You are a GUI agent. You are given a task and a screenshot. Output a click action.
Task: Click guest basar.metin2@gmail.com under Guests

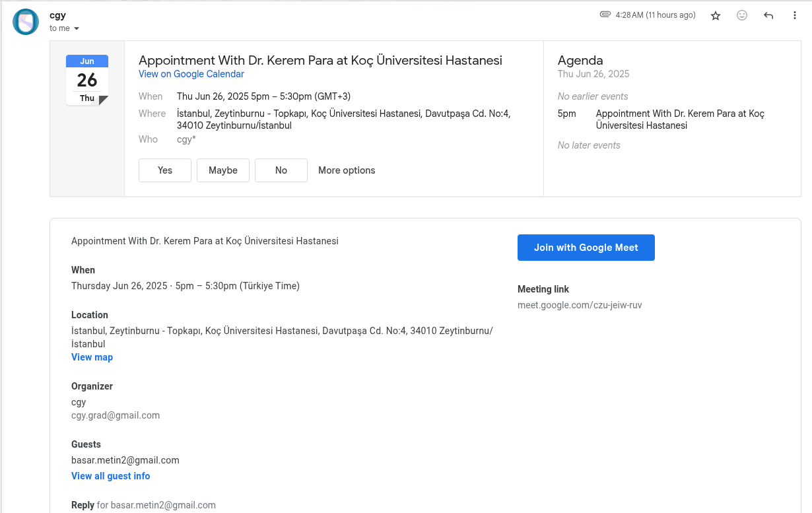click(x=125, y=460)
